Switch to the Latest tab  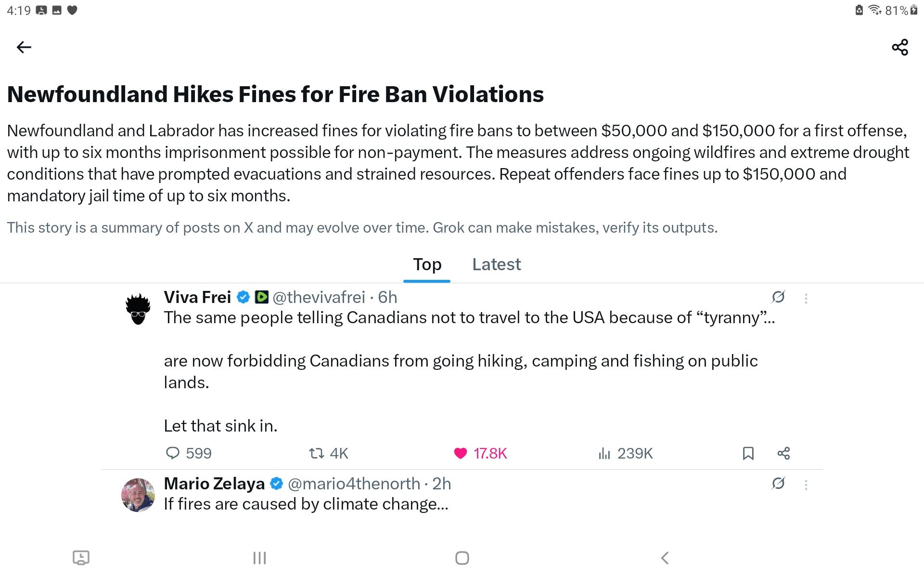pos(496,264)
